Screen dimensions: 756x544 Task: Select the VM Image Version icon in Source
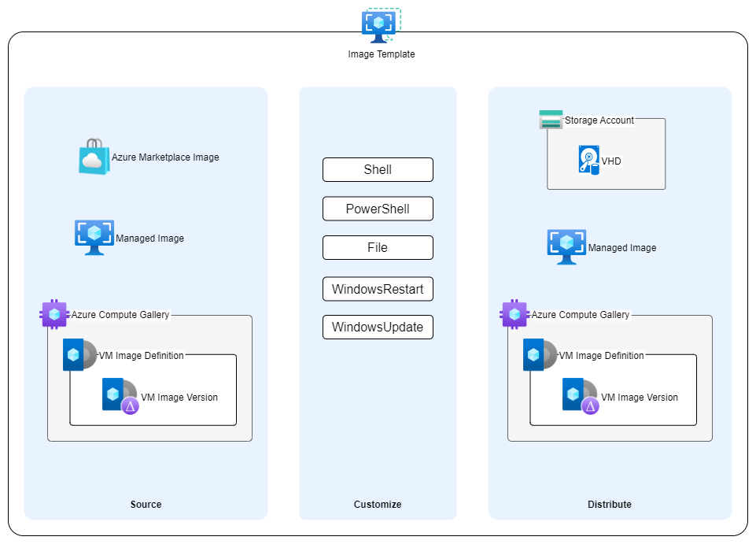click(120, 396)
